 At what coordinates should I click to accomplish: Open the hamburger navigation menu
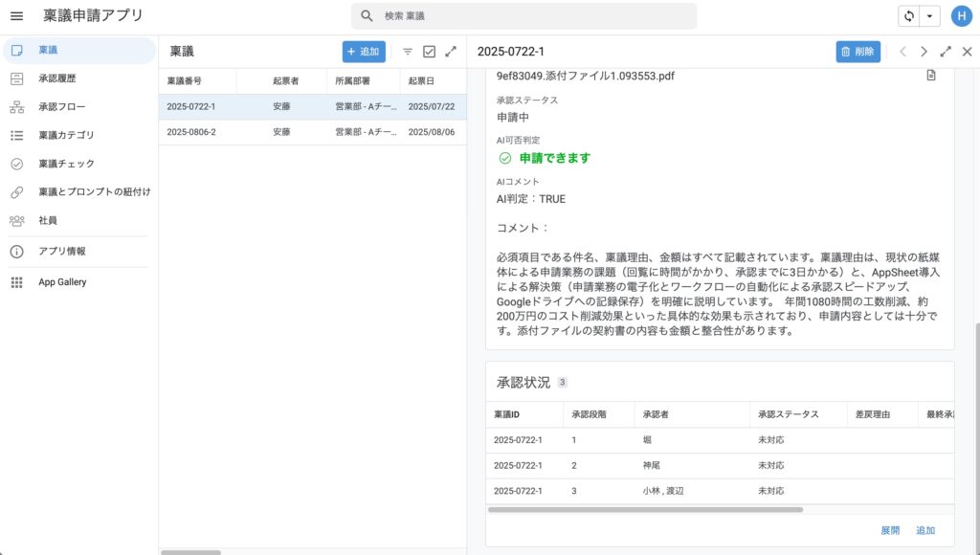[x=16, y=16]
